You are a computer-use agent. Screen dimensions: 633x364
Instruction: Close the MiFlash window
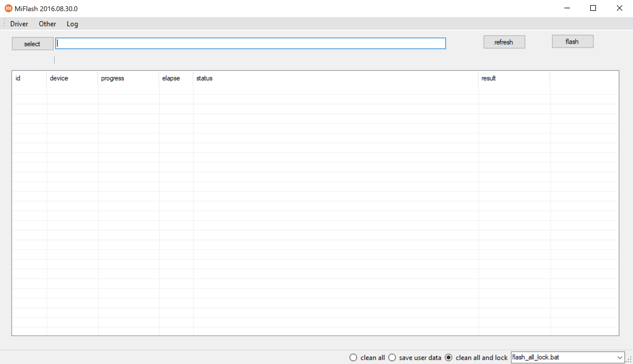(x=619, y=8)
